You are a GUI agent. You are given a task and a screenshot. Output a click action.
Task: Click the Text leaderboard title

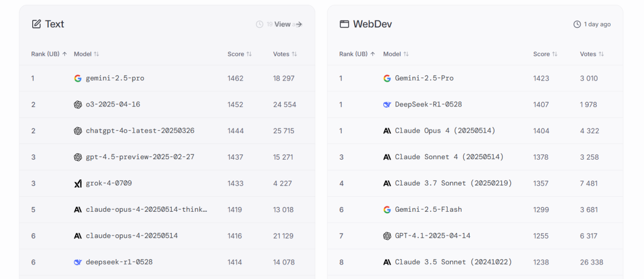[x=54, y=24]
